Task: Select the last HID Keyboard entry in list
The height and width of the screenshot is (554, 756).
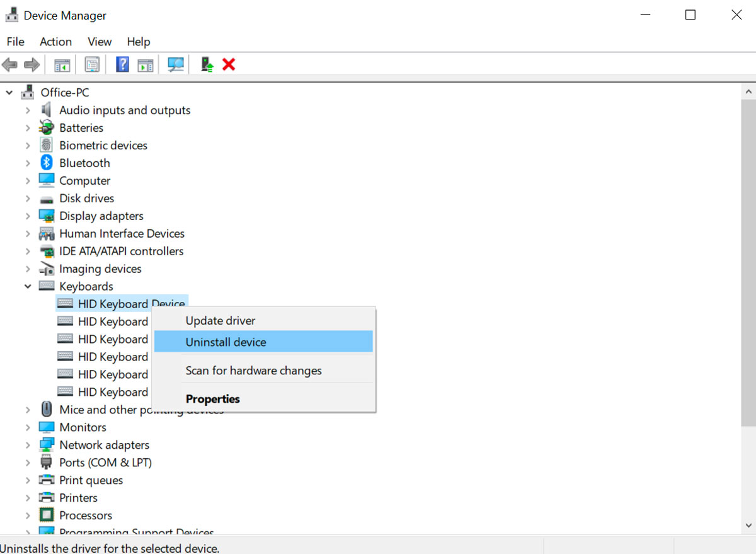Action: [x=112, y=392]
